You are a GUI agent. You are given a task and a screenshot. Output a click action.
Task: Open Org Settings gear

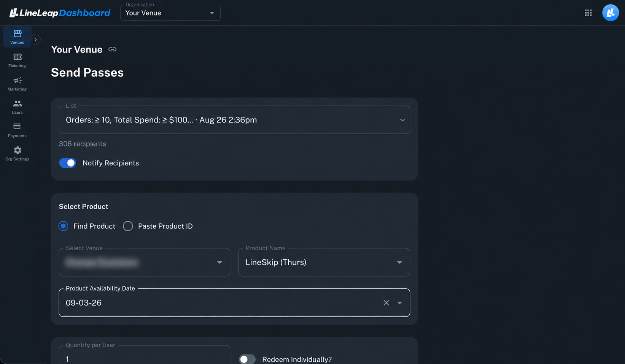(17, 154)
